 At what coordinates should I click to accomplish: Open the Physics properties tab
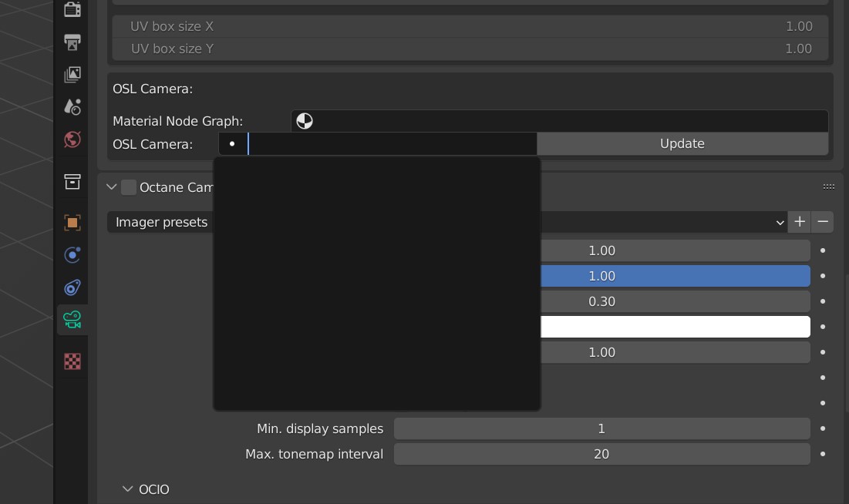72,255
